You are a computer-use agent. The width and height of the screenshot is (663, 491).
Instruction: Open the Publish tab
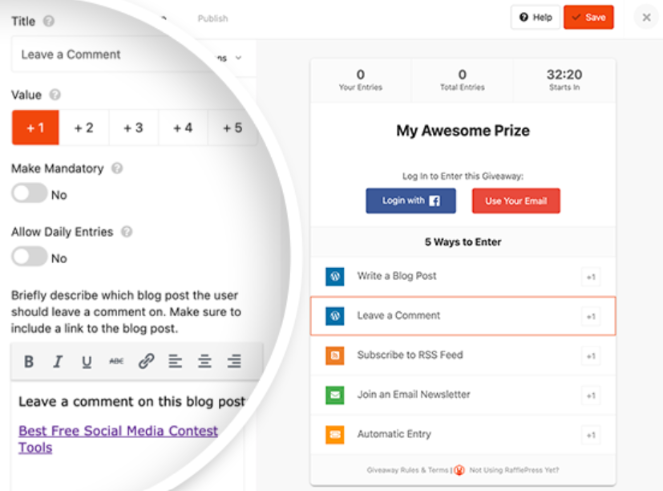point(212,18)
